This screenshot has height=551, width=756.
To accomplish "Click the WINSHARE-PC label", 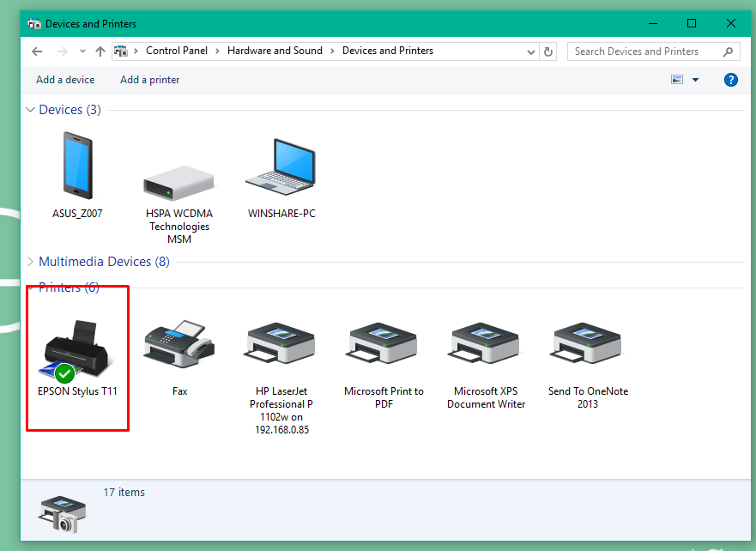I will click(x=281, y=214).
